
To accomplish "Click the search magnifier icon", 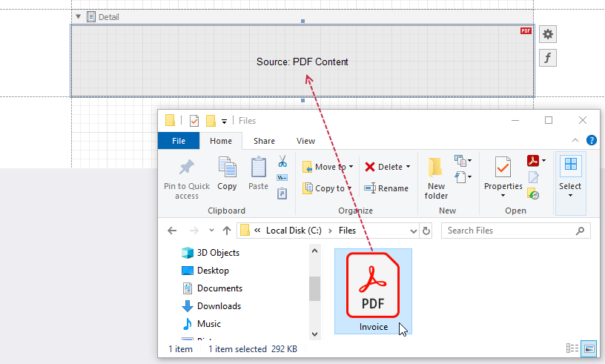I will (580, 231).
